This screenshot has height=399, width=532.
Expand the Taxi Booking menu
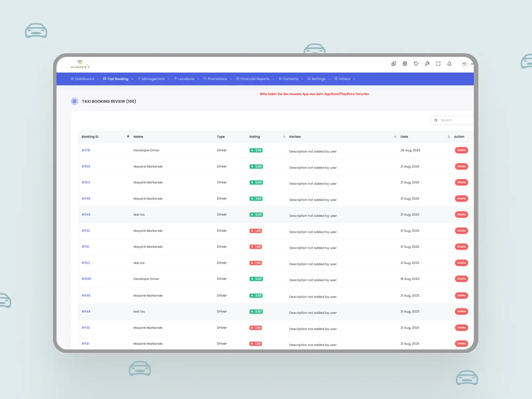[x=118, y=79]
